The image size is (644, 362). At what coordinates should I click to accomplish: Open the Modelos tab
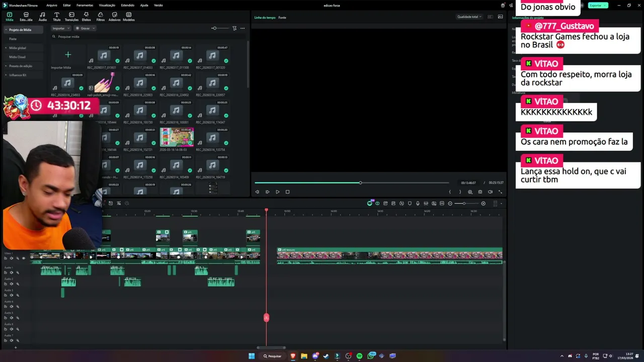point(129,17)
